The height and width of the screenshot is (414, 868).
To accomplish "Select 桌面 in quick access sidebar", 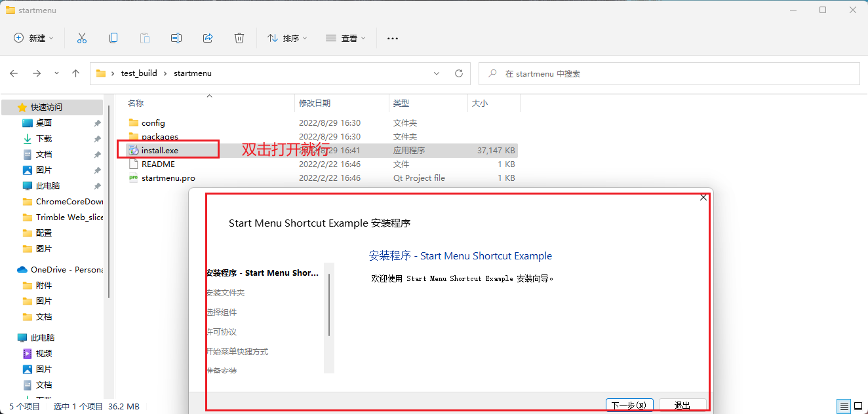I will [x=44, y=123].
